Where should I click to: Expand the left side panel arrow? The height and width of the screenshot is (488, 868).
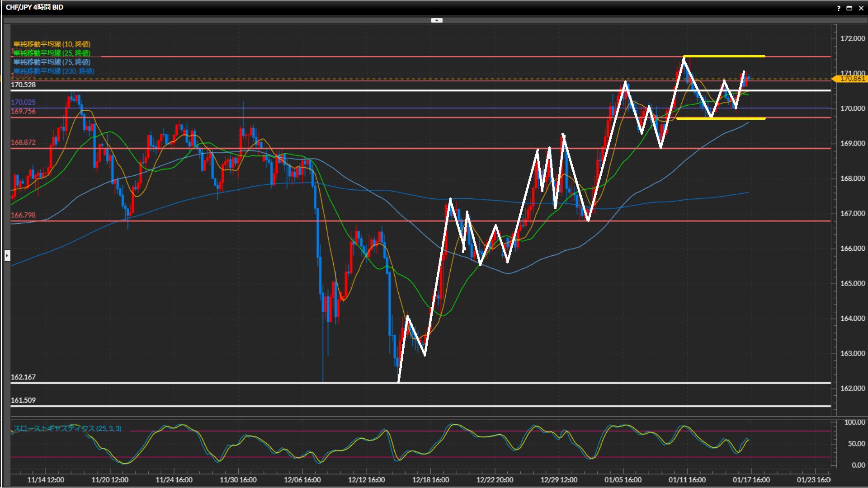coord(7,256)
